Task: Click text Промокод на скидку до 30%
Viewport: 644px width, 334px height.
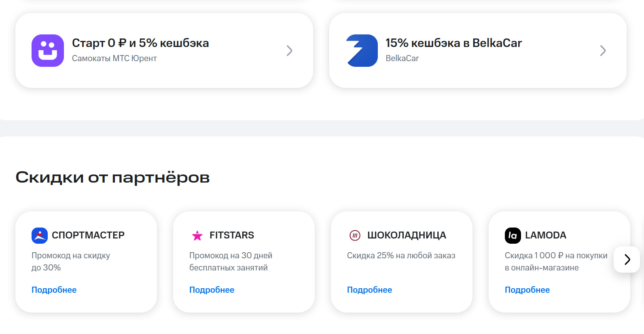Action: click(71, 262)
